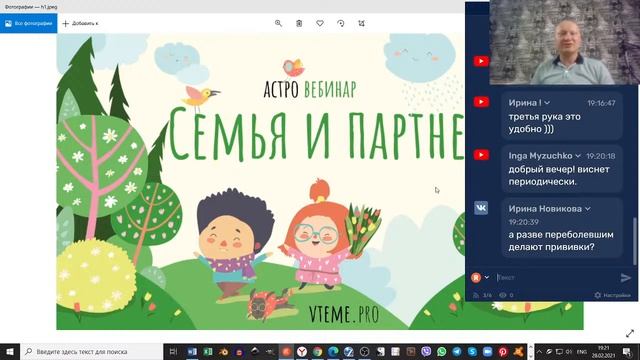Image resolution: width=640 pixels, height=360 pixels.
Task: Open Telegram from the taskbar
Action: (457, 351)
